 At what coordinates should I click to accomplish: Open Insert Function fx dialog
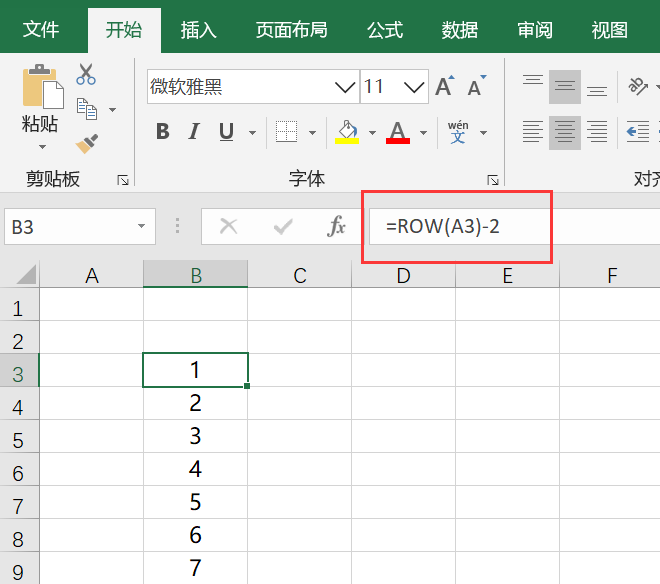tap(336, 227)
